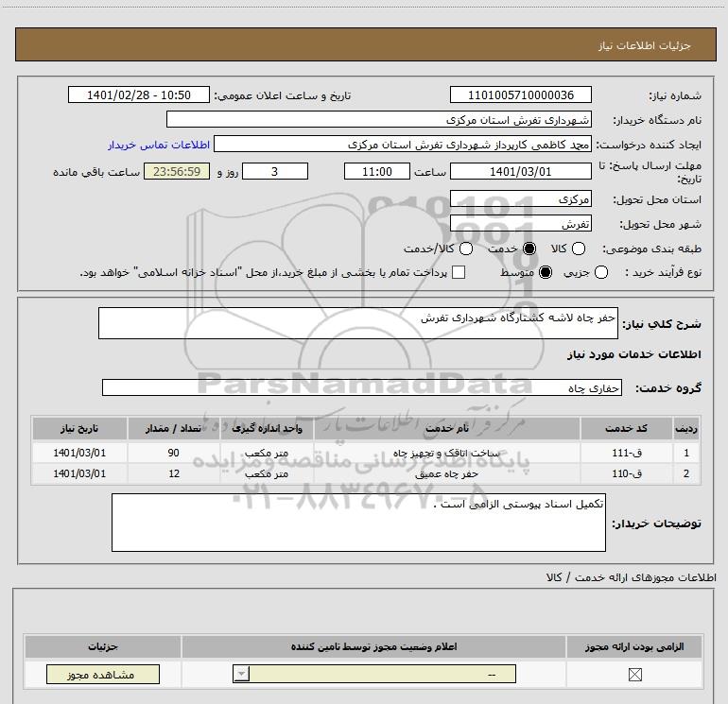Click the تاریخ نیاز column header
Image resolution: width=728 pixels, height=704 pixels.
(x=79, y=428)
